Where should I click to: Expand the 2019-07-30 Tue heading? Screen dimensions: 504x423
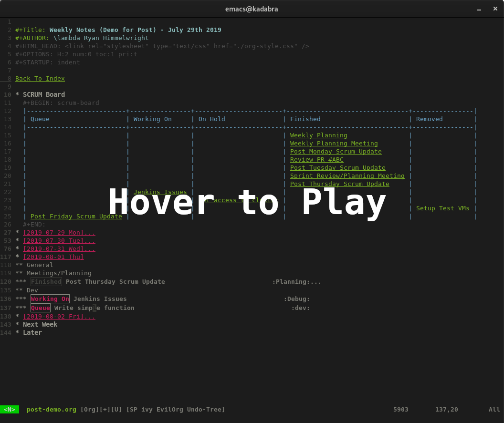point(59,241)
